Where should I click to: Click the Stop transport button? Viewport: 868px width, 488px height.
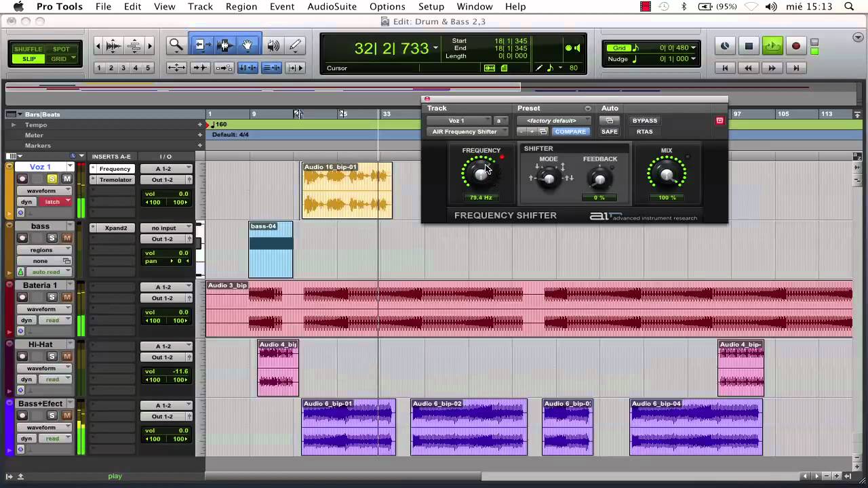[x=749, y=46]
